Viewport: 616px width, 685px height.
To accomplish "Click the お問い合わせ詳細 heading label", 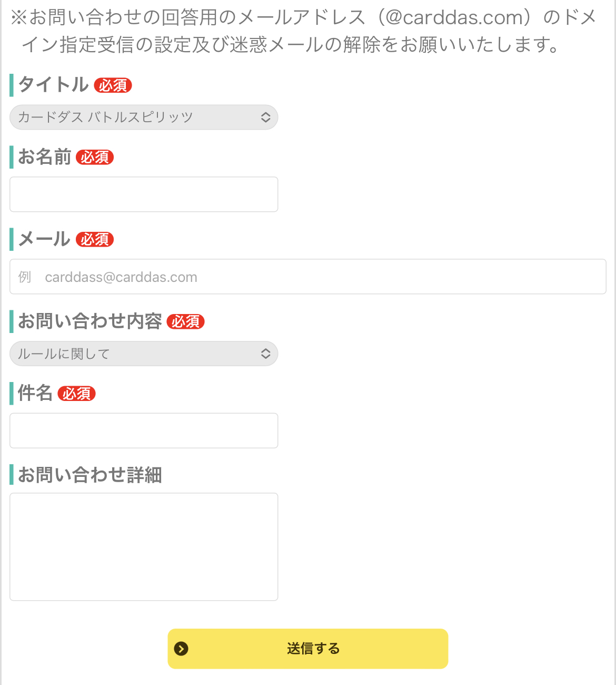I will [x=90, y=475].
